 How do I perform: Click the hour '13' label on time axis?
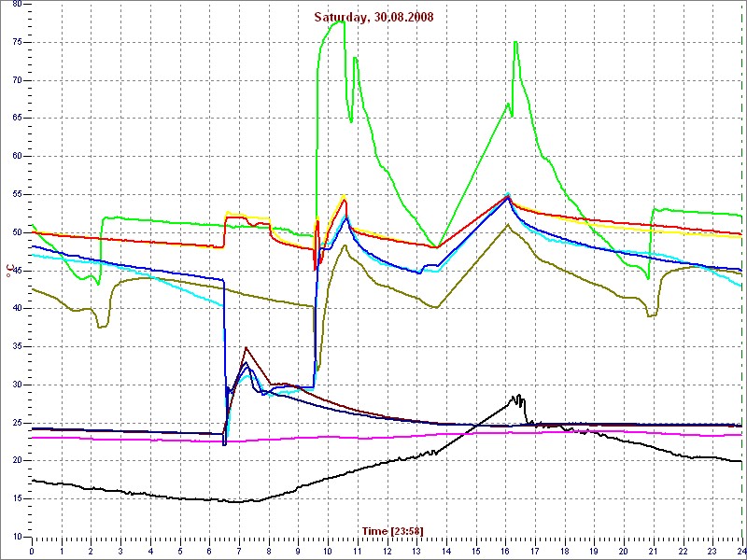click(416, 552)
